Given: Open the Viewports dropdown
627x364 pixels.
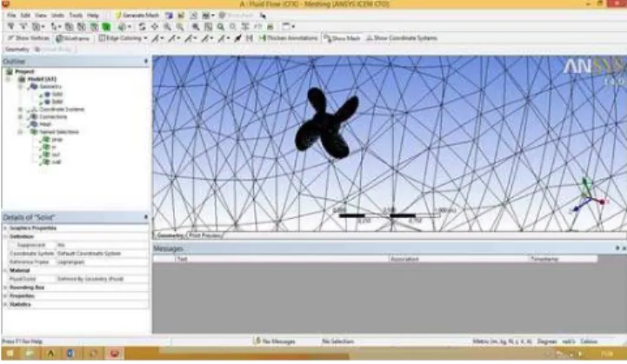Looking at the screenshot, I should click(x=289, y=27).
